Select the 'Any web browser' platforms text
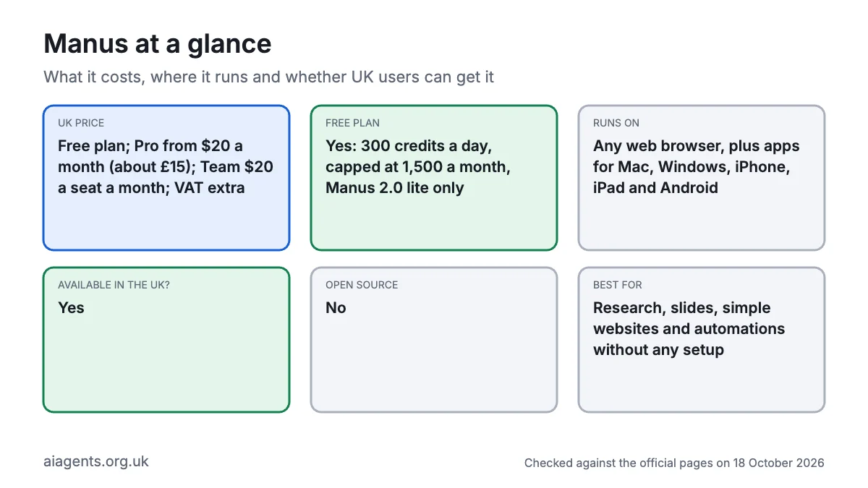This screenshot has height=488, width=868. click(x=697, y=167)
